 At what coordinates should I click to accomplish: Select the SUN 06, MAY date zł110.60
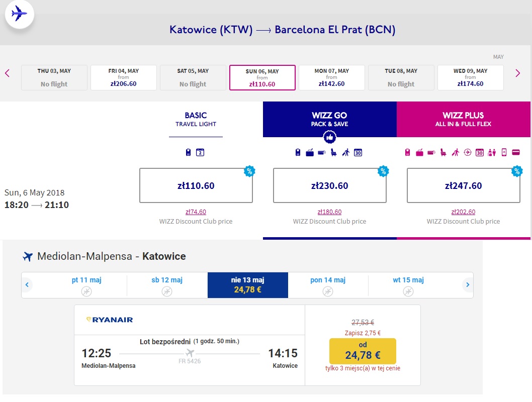(x=262, y=77)
